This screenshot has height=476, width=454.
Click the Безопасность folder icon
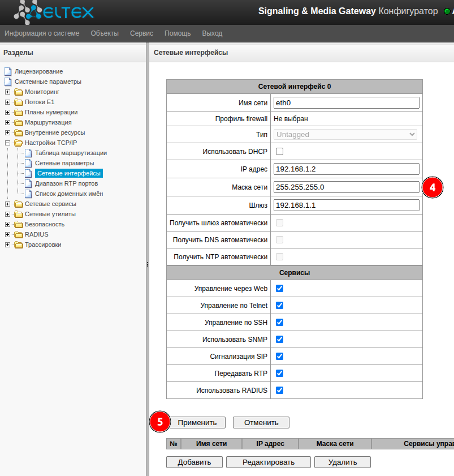point(19,224)
